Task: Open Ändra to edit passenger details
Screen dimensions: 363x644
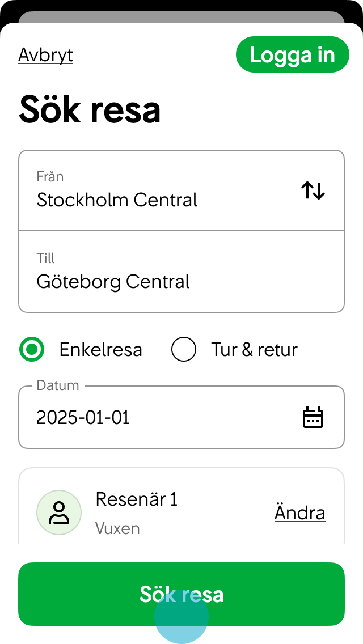Action: [x=299, y=512]
